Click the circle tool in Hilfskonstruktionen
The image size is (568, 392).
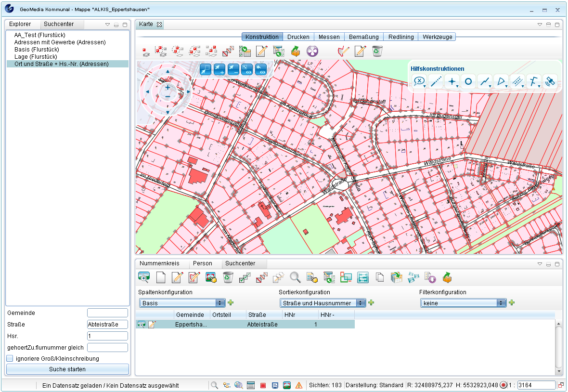click(x=468, y=82)
